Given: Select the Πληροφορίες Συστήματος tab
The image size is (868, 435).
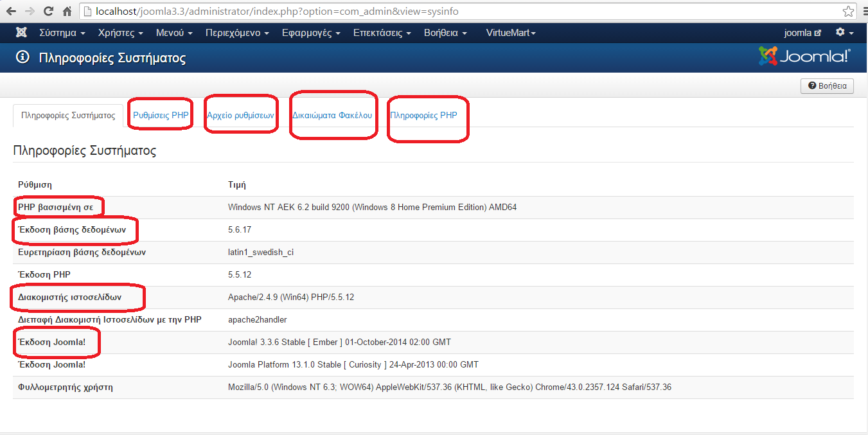Looking at the screenshot, I should (68, 116).
